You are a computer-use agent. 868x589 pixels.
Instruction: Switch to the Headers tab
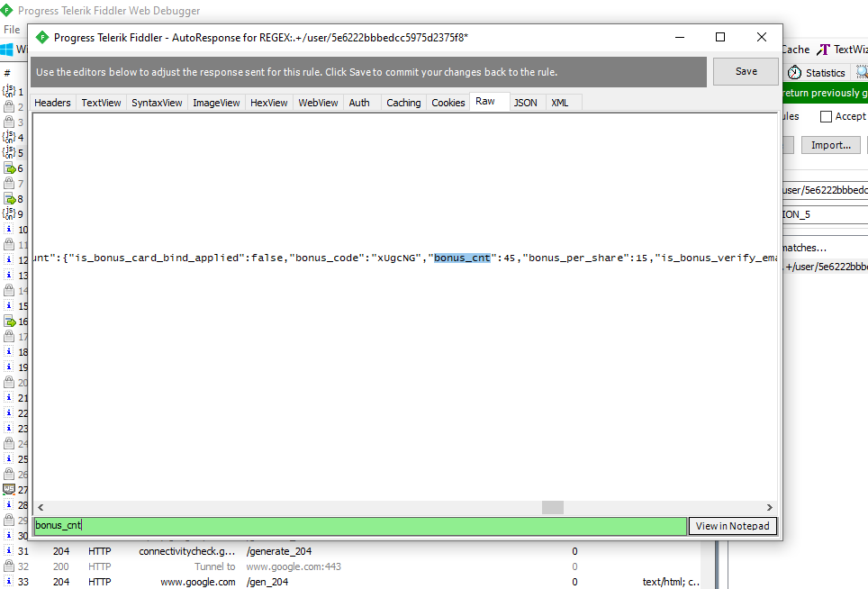(x=52, y=103)
